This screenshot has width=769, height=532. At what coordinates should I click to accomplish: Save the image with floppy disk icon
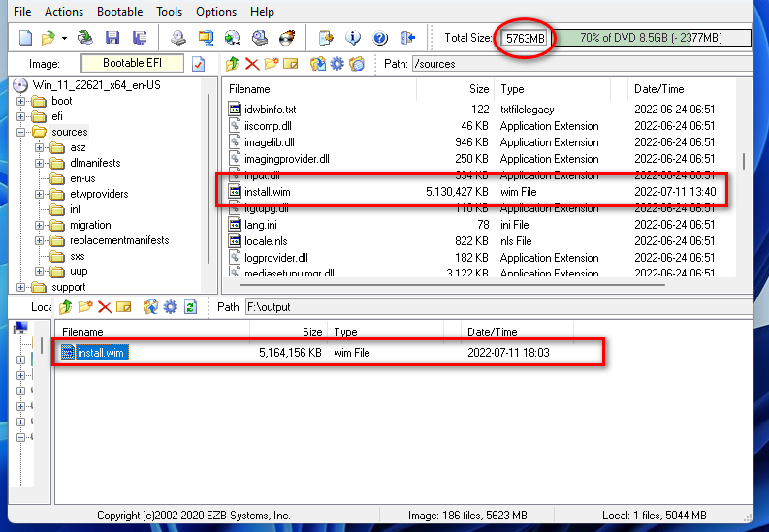pos(112,38)
